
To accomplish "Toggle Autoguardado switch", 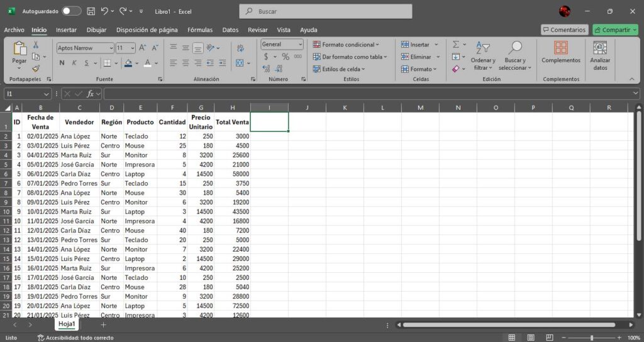I will click(71, 11).
